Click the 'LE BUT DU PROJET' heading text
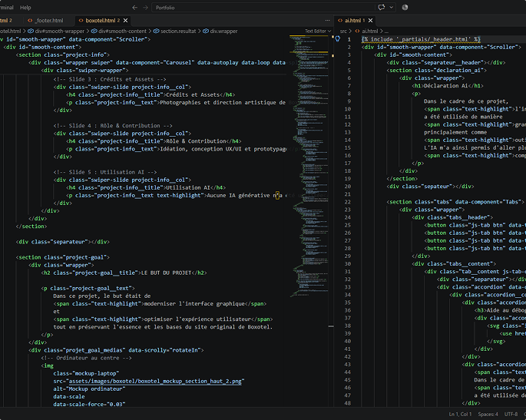This screenshot has width=526, height=420. 166,273
